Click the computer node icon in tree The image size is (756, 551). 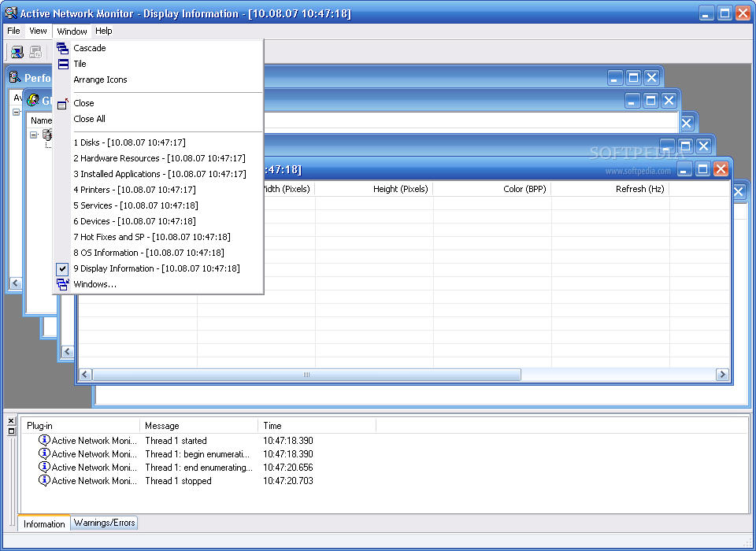click(47, 135)
